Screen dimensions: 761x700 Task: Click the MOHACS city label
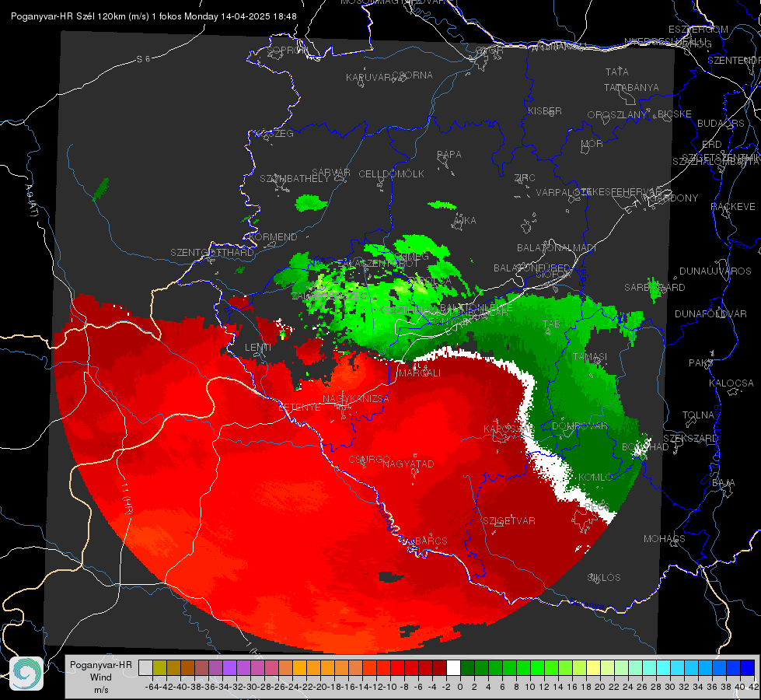click(x=665, y=539)
